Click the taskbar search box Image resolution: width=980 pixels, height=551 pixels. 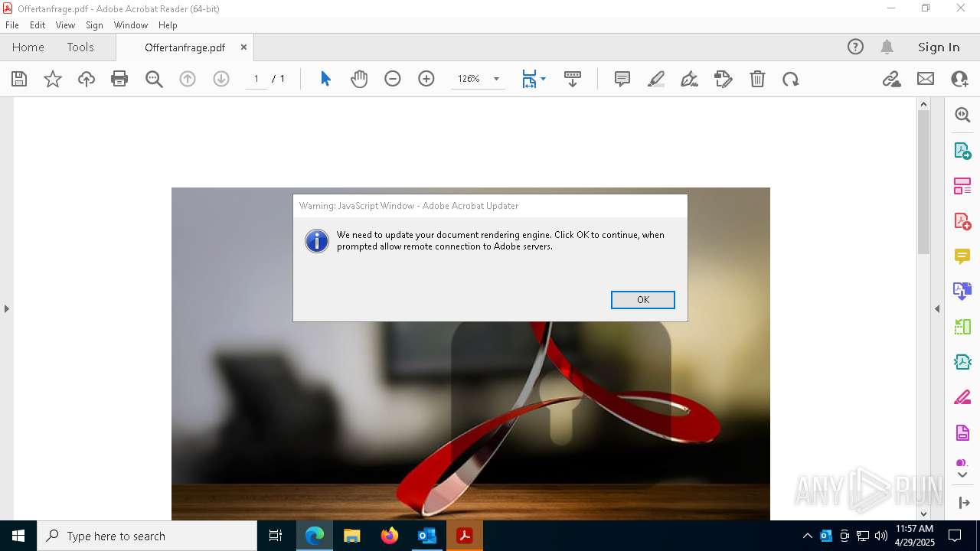pyautogui.click(x=147, y=536)
